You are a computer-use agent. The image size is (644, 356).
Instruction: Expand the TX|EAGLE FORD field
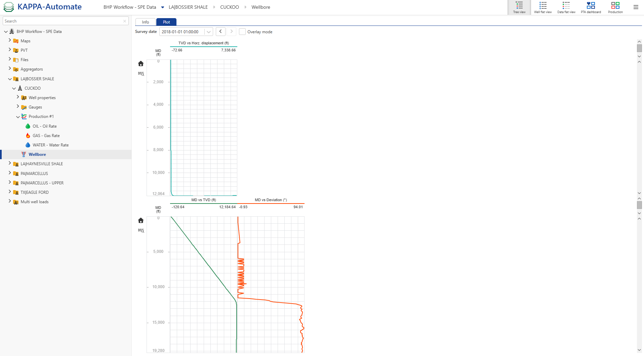click(x=10, y=192)
